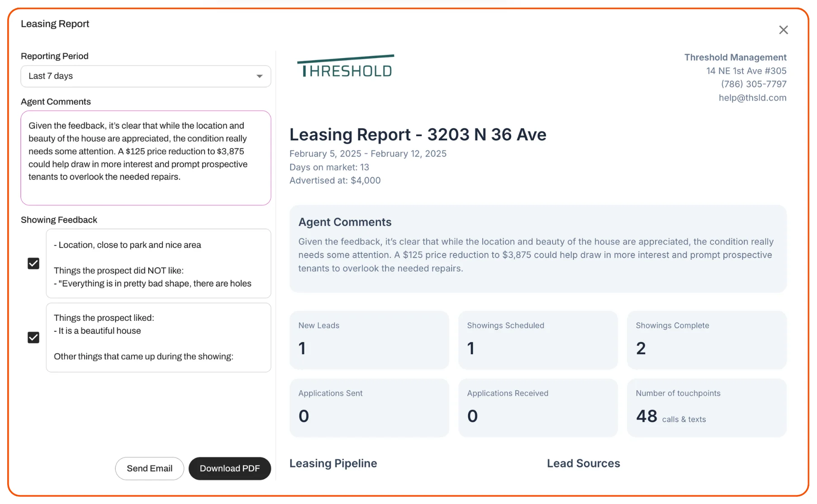Viewport: 817px width, 504px height.
Task: Close the Leasing Report dialog
Action: (783, 30)
